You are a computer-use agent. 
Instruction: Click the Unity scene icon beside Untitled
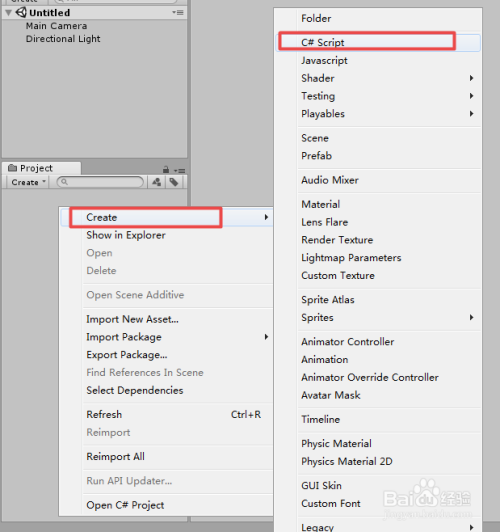[x=21, y=12]
